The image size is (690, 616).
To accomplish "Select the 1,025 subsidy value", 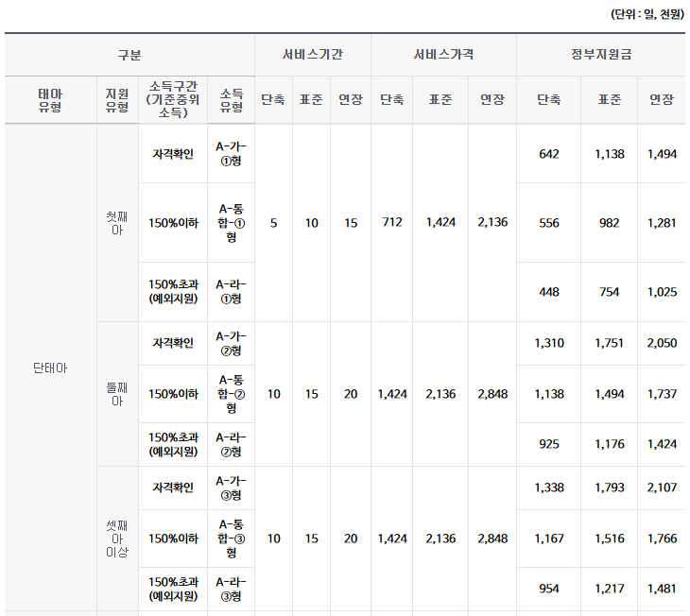I will 662,292.
